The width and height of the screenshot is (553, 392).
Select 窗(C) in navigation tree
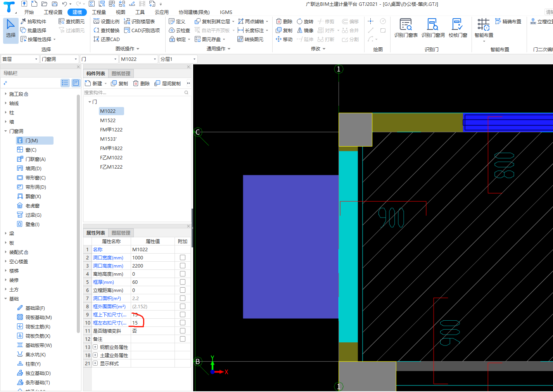pyautogui.click(x=27, y=150)
